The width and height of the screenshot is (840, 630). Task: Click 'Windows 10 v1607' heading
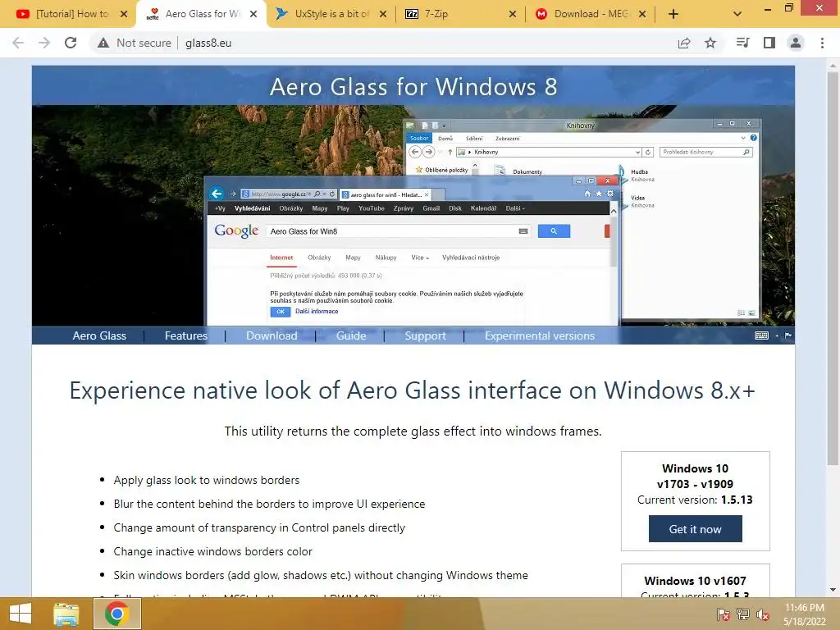click(695, 581)
